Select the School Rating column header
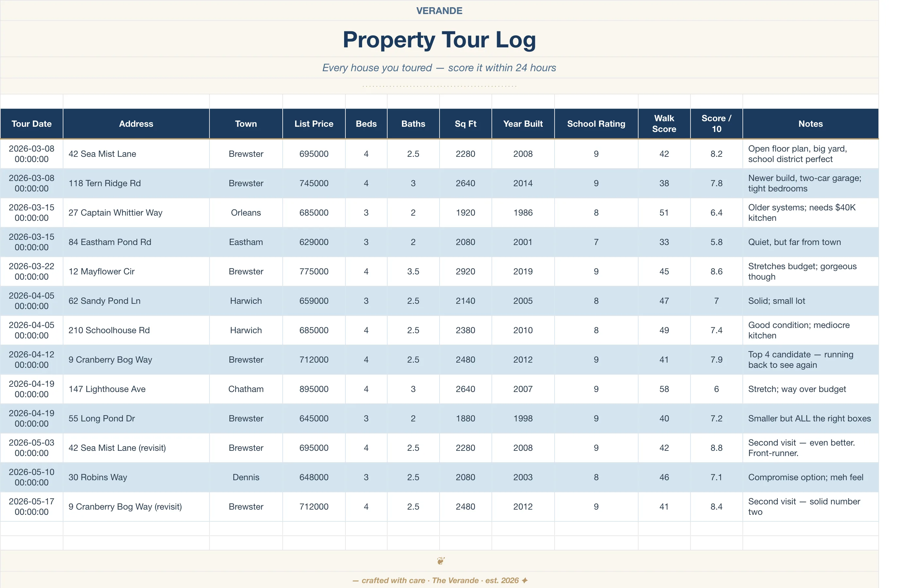Screen dimensions: 915x588 (596, 124)
